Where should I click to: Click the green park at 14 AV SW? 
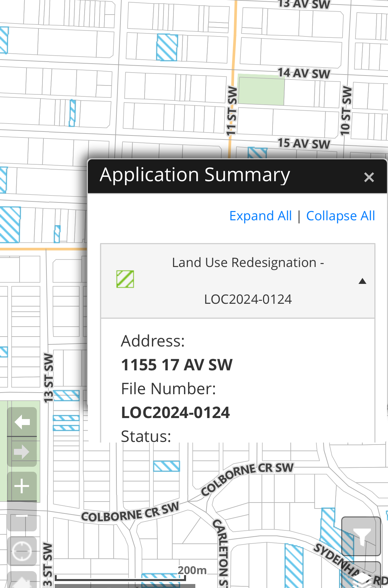[x=261, y=90]
